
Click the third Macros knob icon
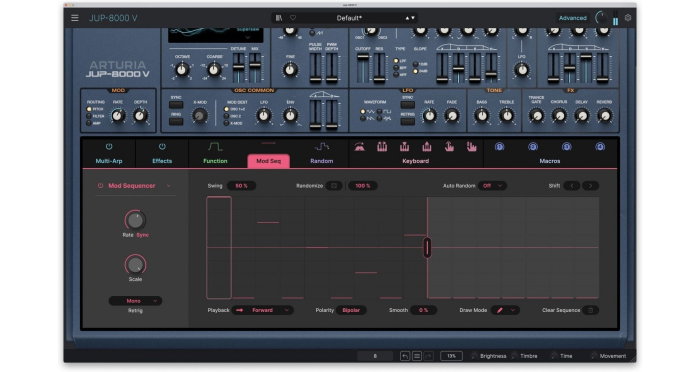tap(567, 146)
